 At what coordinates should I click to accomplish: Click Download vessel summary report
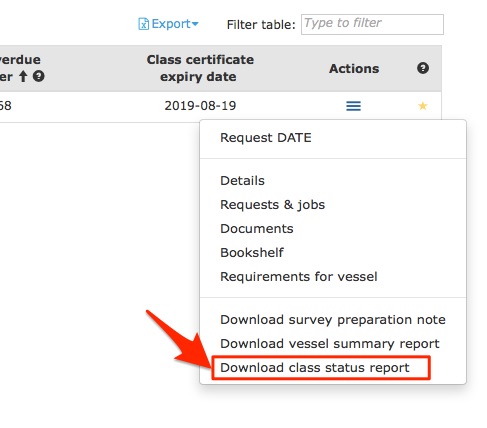point(330,344)
